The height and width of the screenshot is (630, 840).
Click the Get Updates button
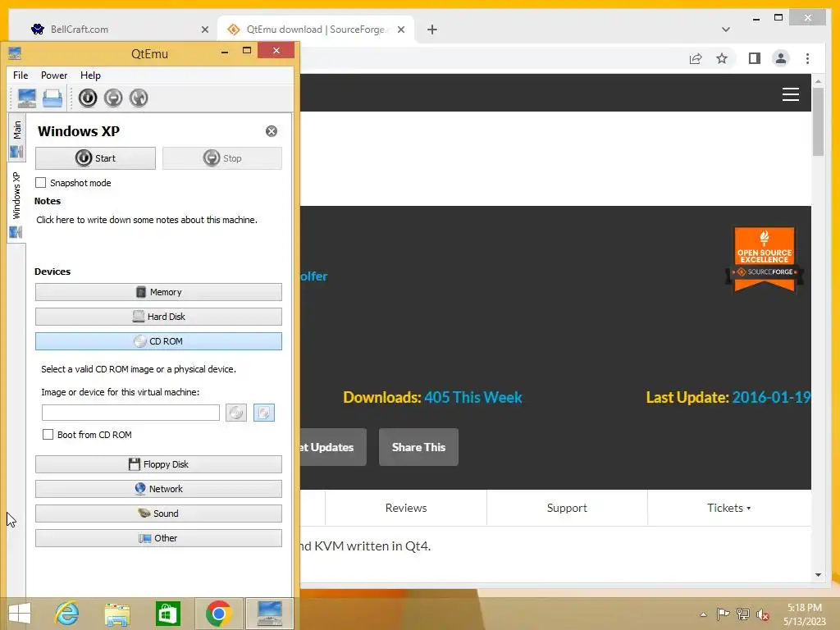pyautogui.click(x=333, y=447)
